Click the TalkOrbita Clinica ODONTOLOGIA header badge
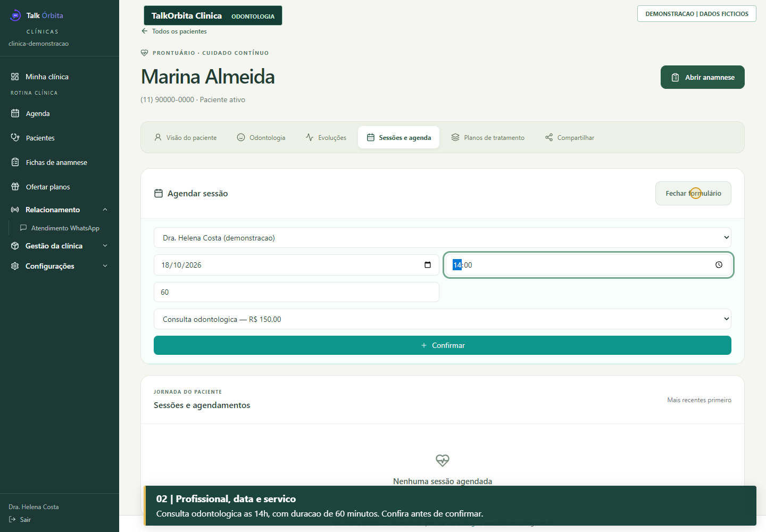Screen dimensions: 766x532 pos(213,15)
